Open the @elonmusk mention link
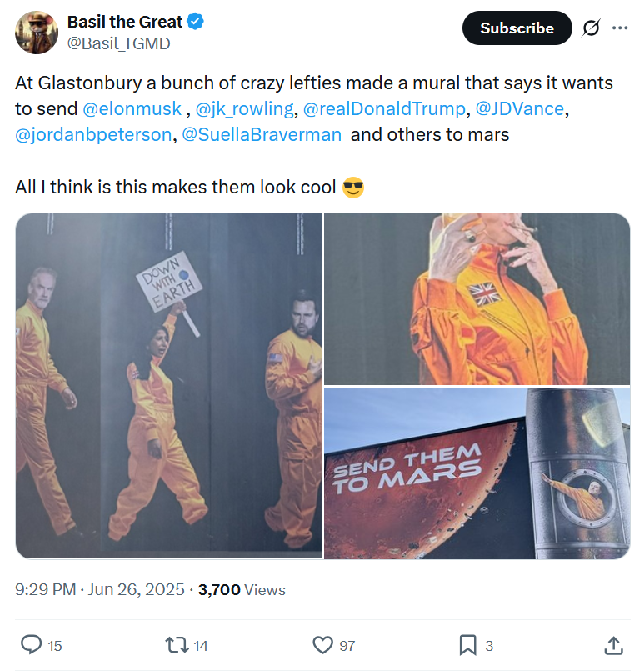 click(x=132, y=108)
